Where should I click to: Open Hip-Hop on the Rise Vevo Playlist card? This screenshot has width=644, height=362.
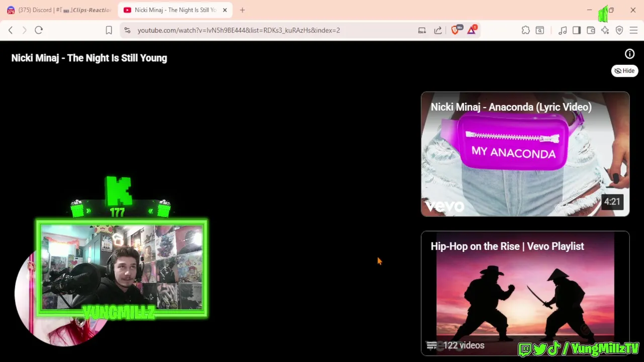click(525, 293)
